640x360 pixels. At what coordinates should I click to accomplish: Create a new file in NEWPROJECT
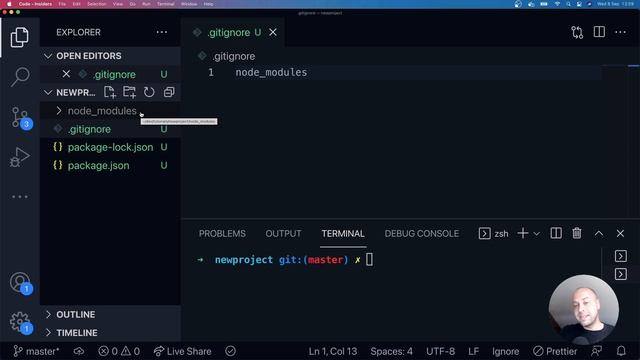[109, 92]
